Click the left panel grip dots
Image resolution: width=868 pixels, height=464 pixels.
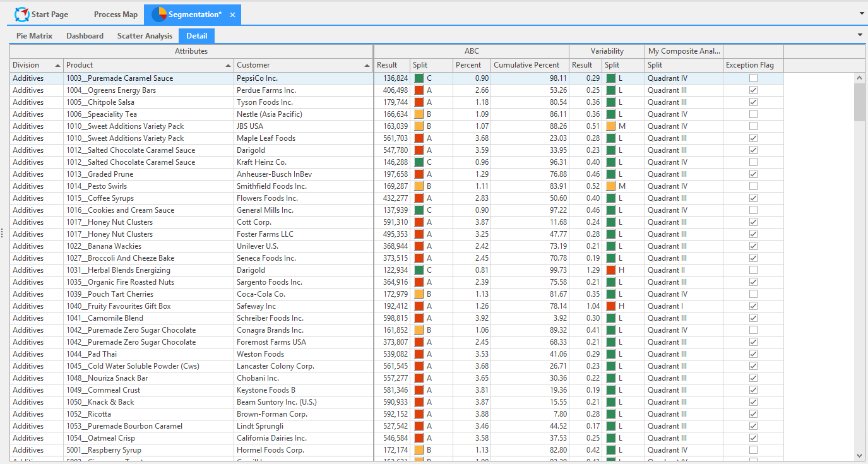(3, 233)
